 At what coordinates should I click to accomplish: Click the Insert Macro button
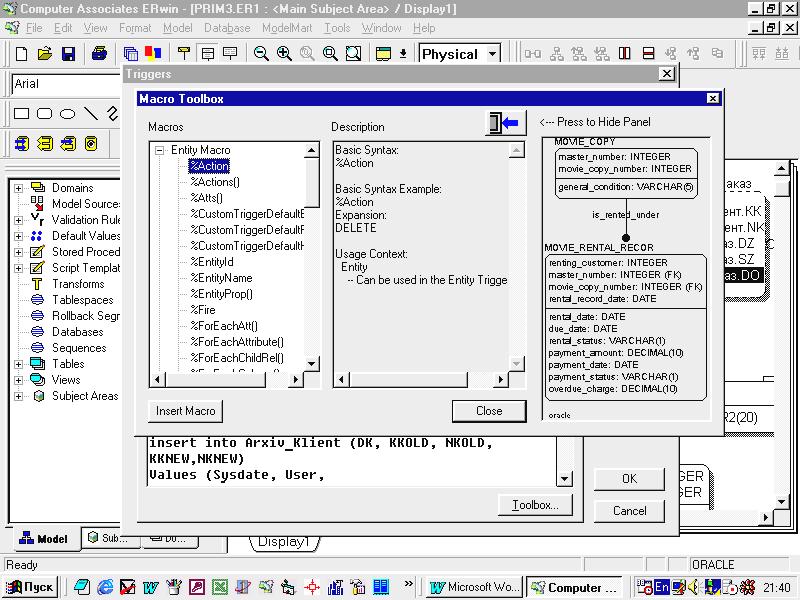tap(186, 411)
